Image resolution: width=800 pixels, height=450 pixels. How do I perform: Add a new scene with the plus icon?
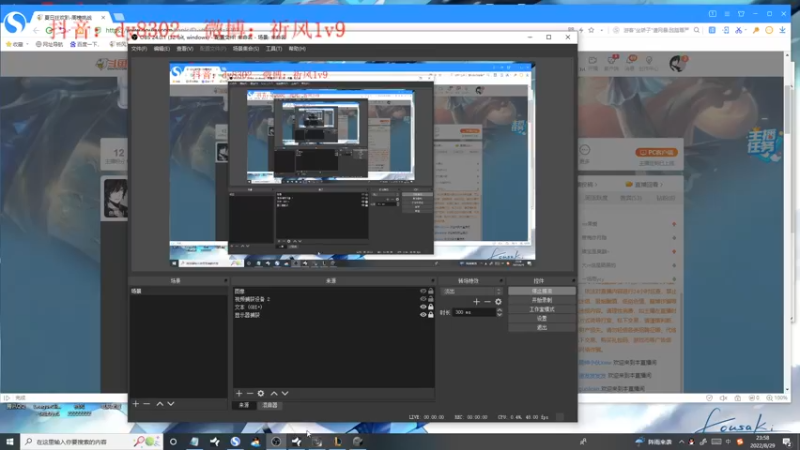(x=136, y=404)
